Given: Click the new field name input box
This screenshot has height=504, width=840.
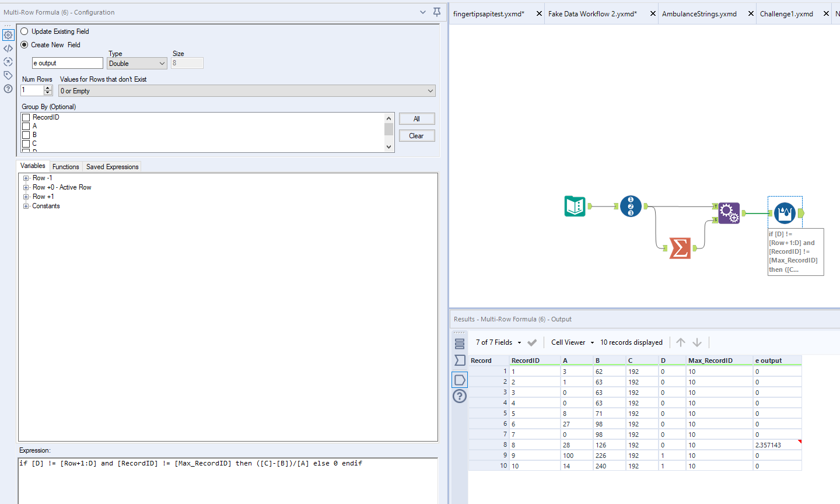Looking at the screenshot, I should click(x=68, y=63).
